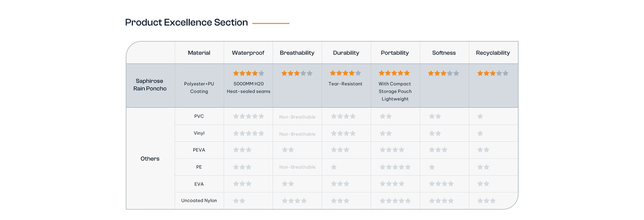Click the PE Durability single star
Image resolution: width=644 pixels, height=220 pixels.
click(334, 167)
